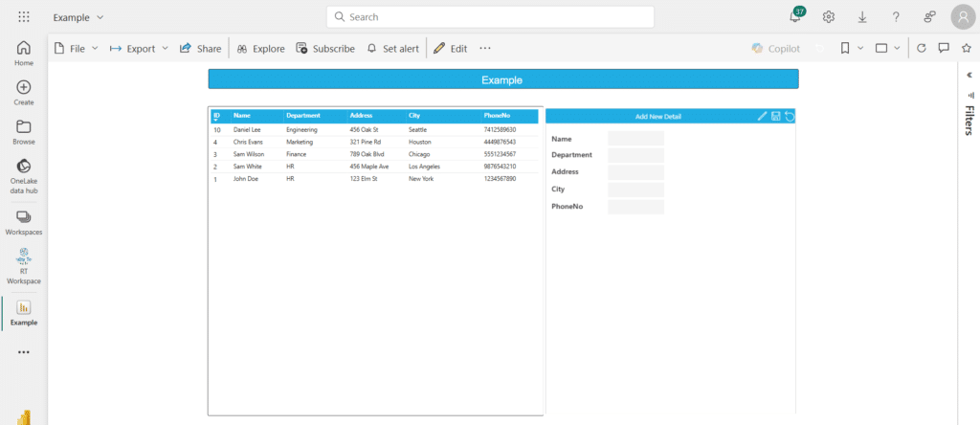Show more options in the toolbar

[x=485, y=48]
